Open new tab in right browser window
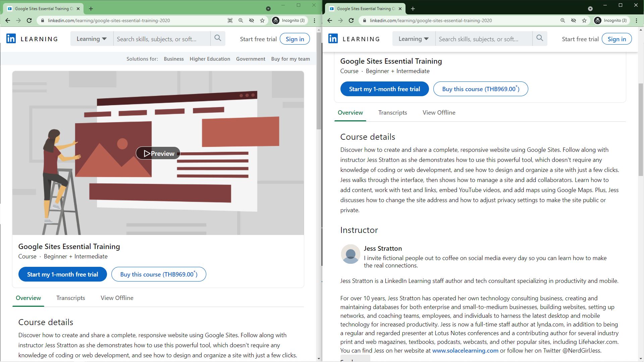The image size is (644, 362). click(413, 9)
